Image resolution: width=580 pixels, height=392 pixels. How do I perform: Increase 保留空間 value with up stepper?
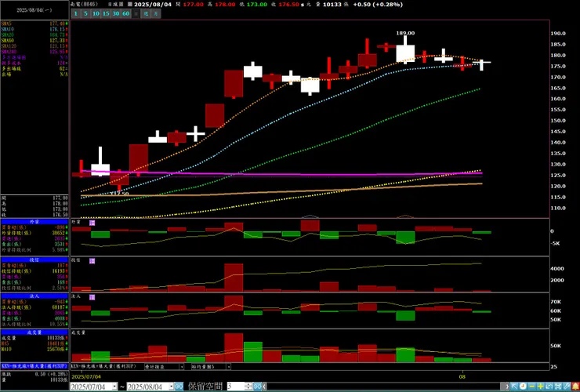click(249, 385)
